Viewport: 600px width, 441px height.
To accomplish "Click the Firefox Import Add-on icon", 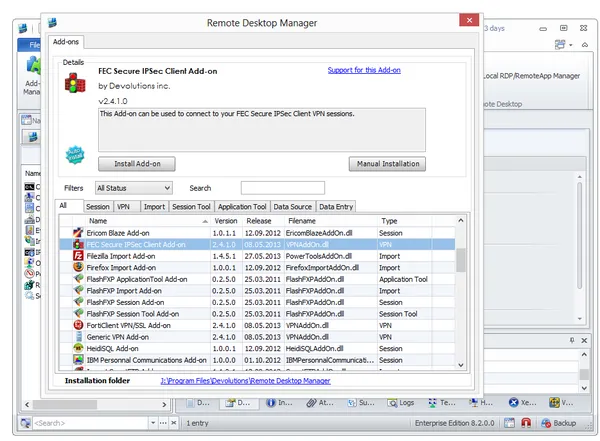I will tap(78, 267).
